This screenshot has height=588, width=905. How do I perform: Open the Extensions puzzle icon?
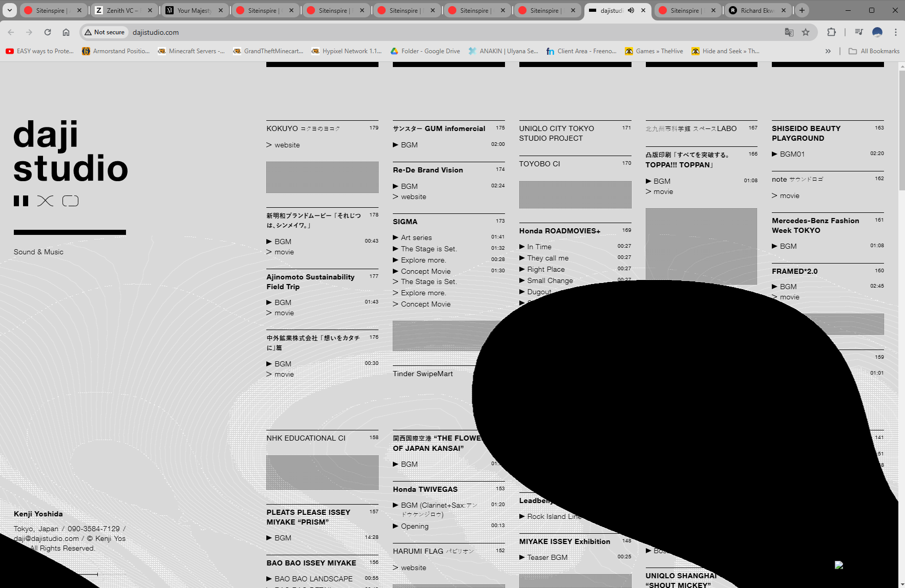coord(831,32)
